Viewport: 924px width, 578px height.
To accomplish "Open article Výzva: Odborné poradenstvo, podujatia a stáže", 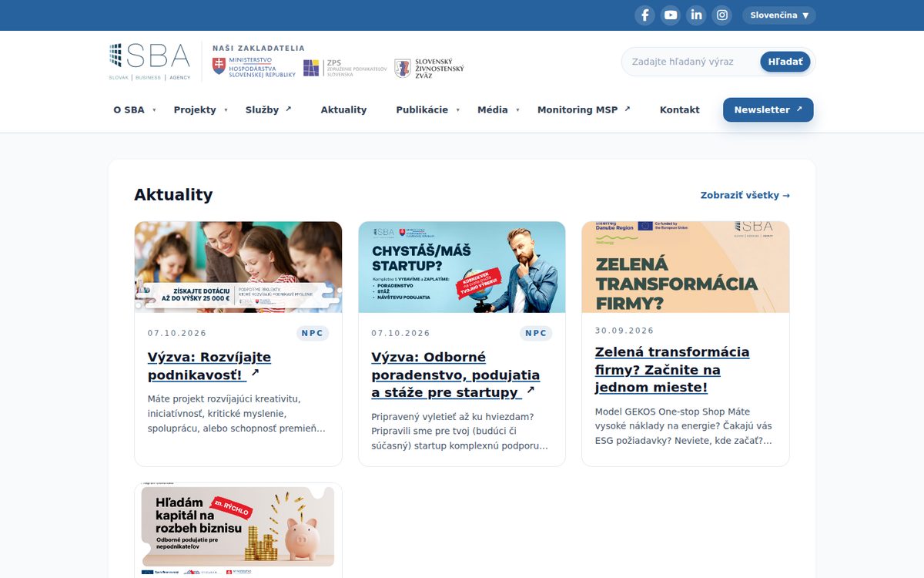I will [x=455, y=375].
